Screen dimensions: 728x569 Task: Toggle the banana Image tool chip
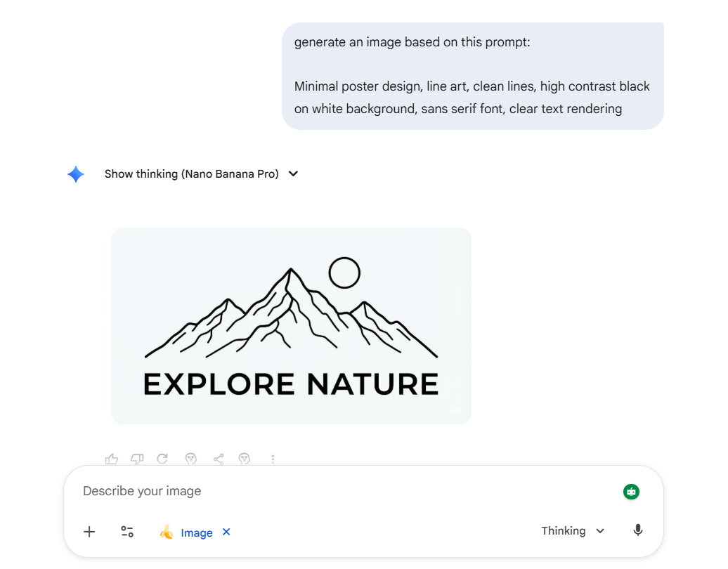coord(187,532)
